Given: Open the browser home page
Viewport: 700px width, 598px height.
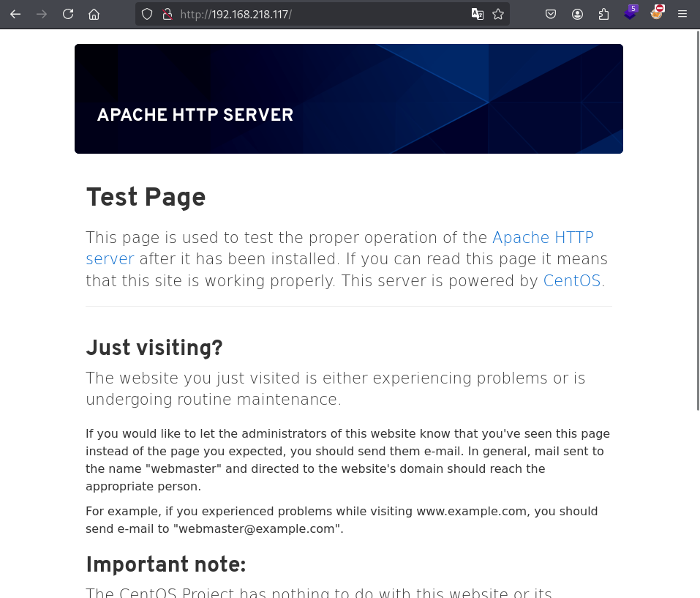Looking at the screenshot, I should [x=94, y=15].
